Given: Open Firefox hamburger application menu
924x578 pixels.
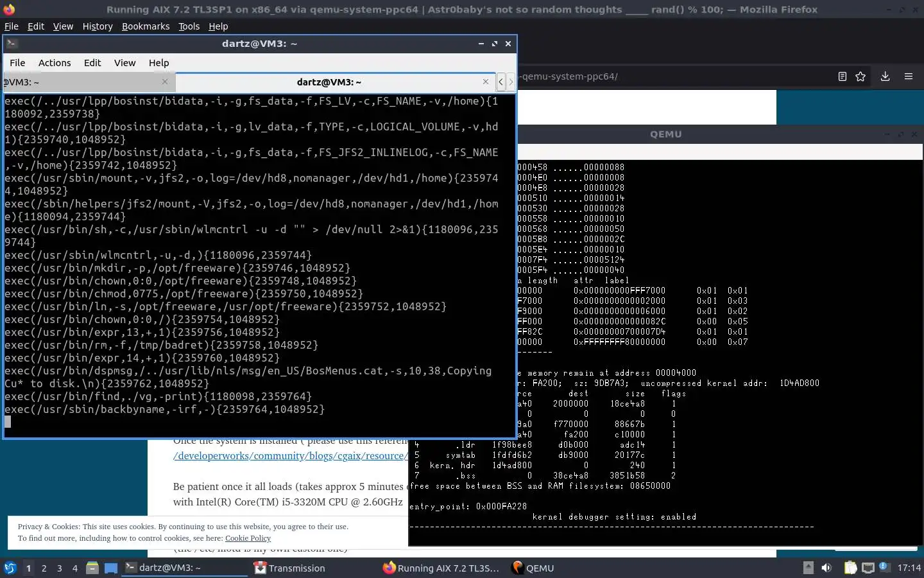Looking at the screenshot, I should pyautogui.click(x=909, y=76).
